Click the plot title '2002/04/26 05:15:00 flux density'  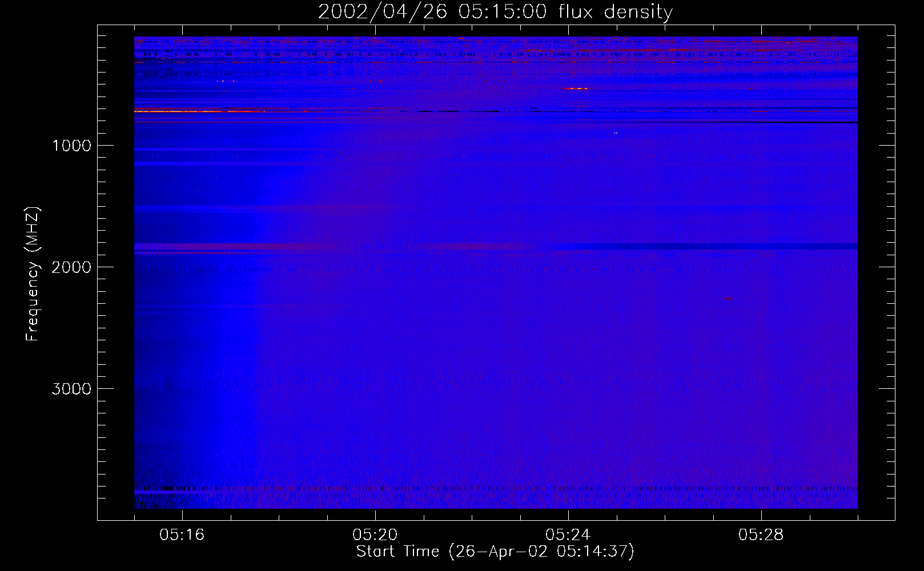495,12
